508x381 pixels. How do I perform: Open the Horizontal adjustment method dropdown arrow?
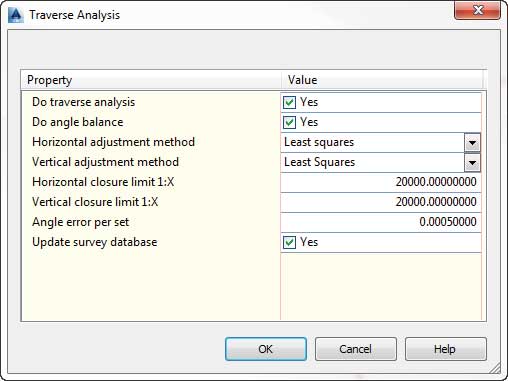472,143
